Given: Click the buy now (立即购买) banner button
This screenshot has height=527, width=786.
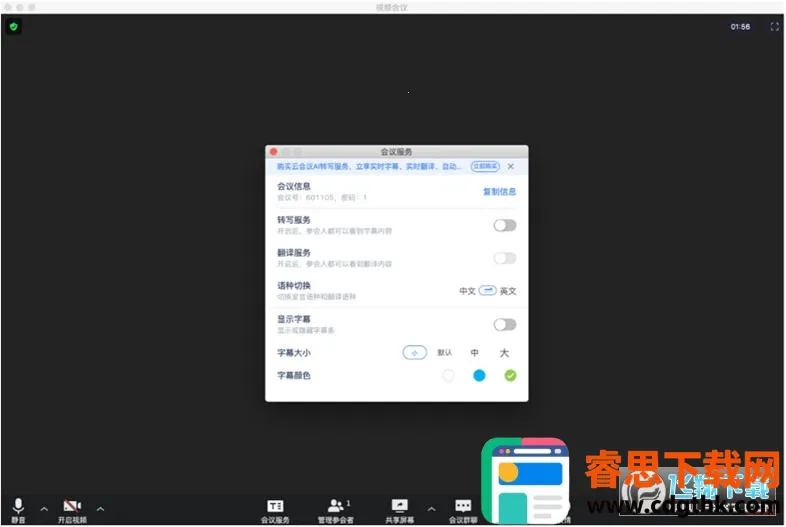Looking at the screenshot, I should point(485,166).
